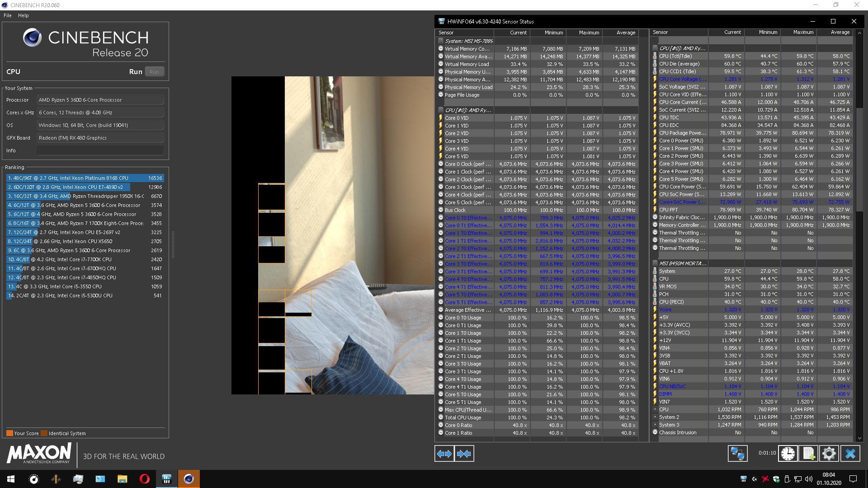Select Bus Clock sensor row
Screen dimensions: 868x488
(x=537, y=210)
